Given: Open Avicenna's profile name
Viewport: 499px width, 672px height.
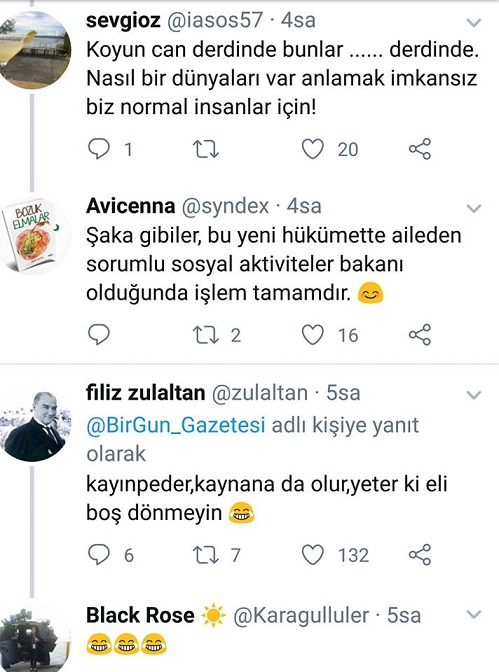Looking at the screenshot, I should coord(130,206).
